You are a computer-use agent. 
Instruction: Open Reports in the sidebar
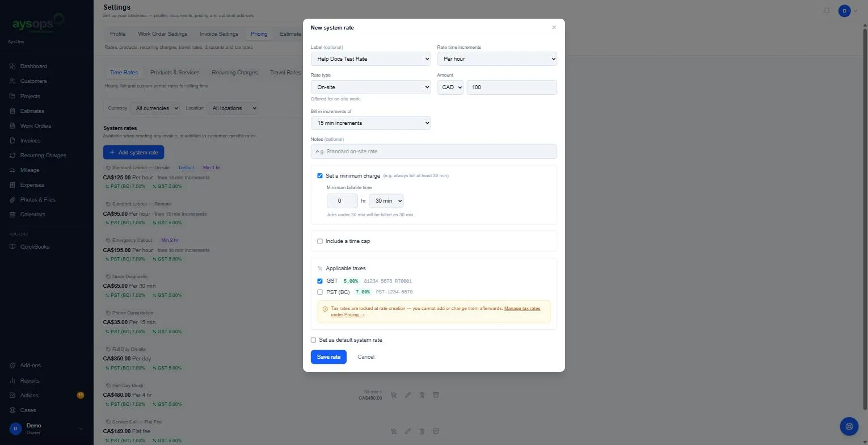click(x=30, y=381)
